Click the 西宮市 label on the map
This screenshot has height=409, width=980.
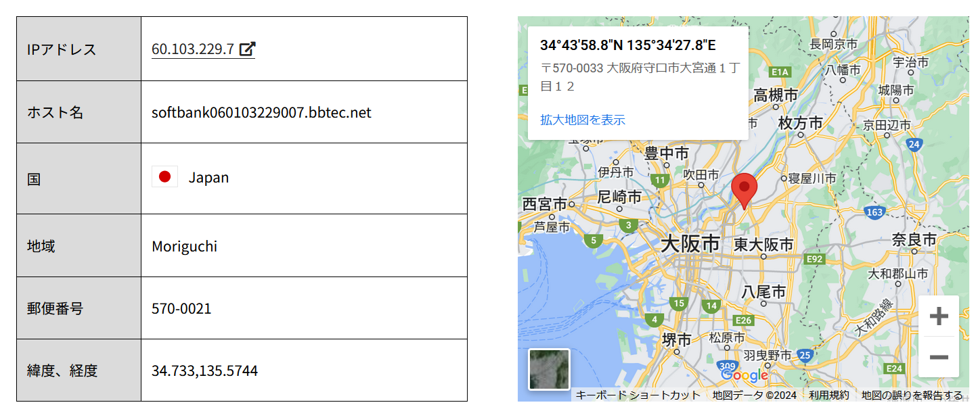(545, 203)
